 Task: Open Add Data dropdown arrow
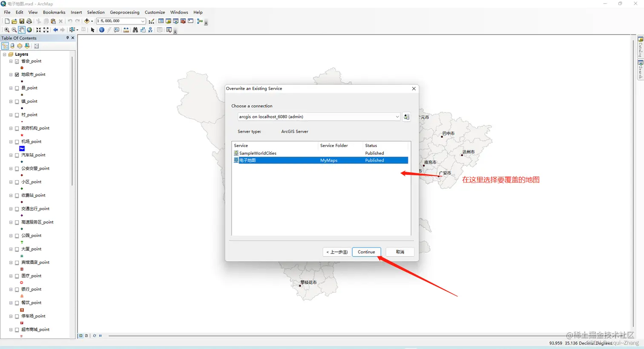92,21
